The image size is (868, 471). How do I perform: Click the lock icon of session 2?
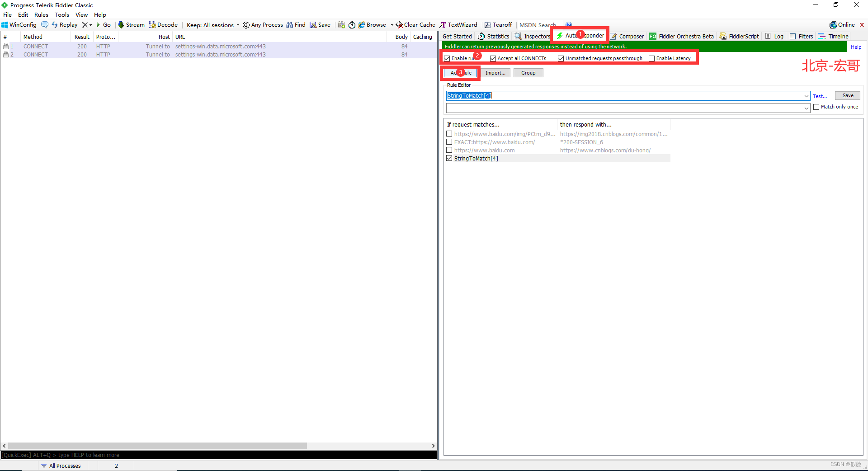click(x=6, y=54)
